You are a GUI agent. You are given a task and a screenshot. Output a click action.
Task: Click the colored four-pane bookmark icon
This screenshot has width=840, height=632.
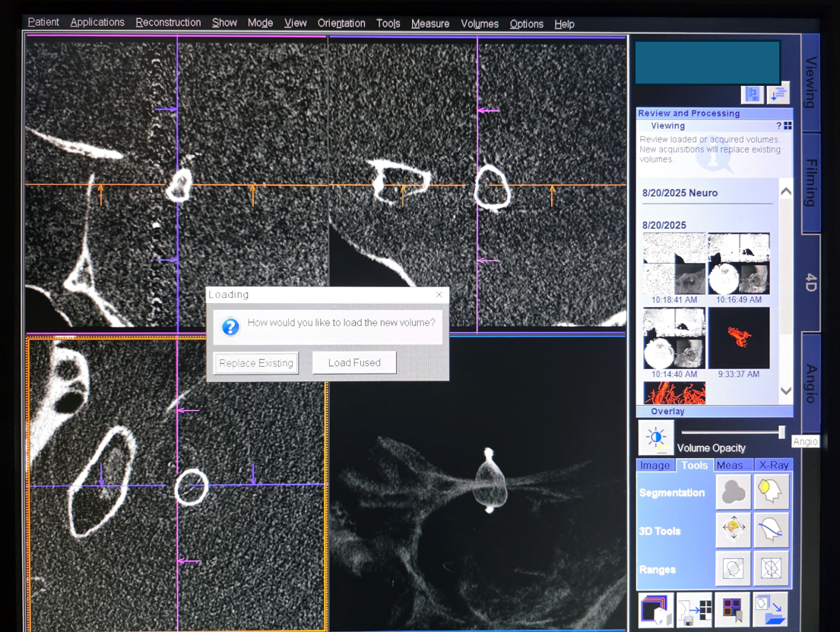pos(733,610)
